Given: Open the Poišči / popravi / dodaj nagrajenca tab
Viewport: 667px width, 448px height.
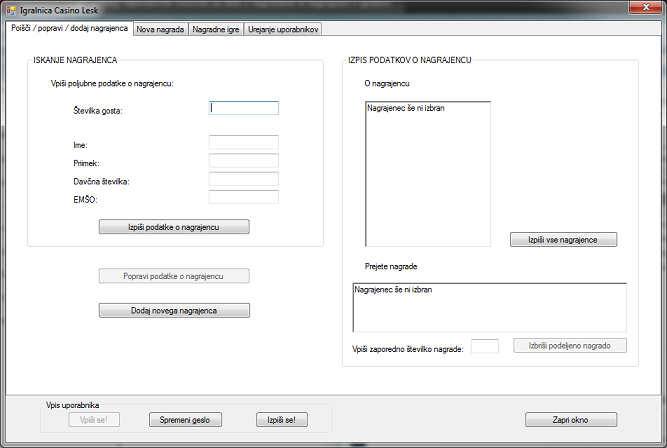Looking at the screenshot, I should pyautogui.click(x=69, y=29).
